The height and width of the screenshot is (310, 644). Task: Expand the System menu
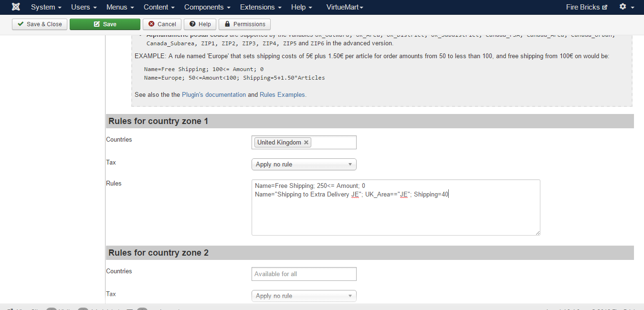[46, 7]
